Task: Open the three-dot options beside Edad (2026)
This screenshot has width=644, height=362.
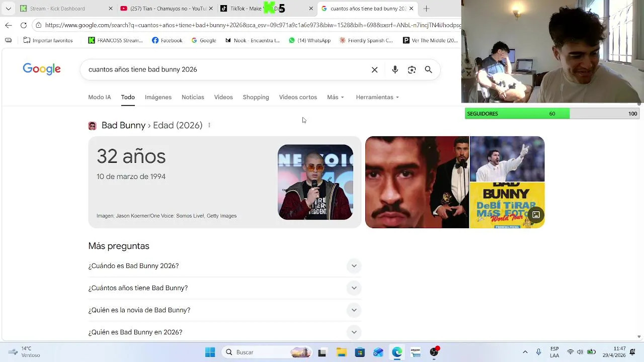Action: click(x=209, y=125)
